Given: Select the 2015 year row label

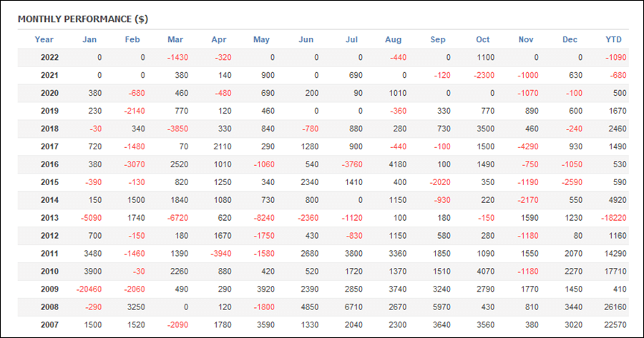Looking at the screenshot, I should [x=49, y=182].
